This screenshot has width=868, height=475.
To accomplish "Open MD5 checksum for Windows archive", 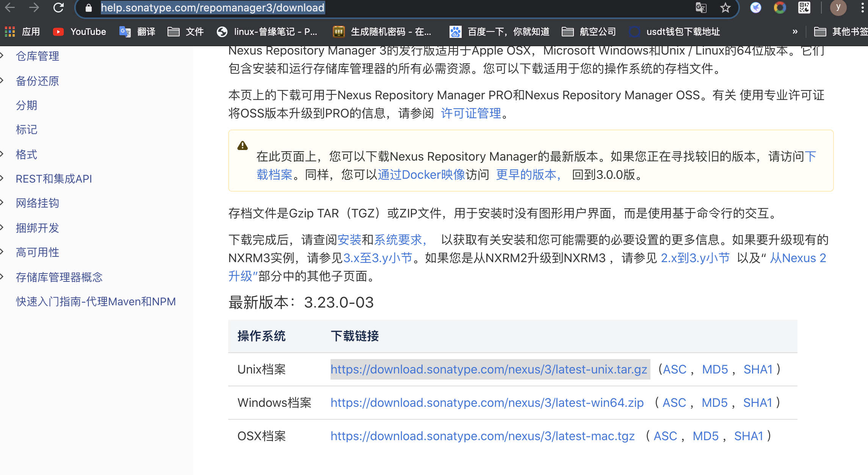I will pyautogui.click(x=715, y=402).
